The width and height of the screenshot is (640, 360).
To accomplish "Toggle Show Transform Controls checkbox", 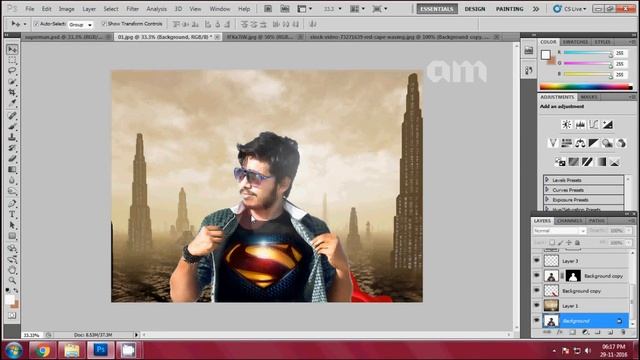I will (x=104, y=24).
